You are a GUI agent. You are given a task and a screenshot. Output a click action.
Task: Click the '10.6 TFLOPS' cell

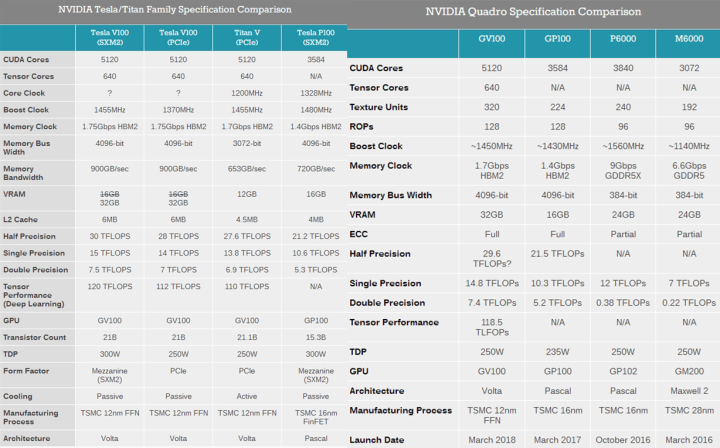(316, 253)
